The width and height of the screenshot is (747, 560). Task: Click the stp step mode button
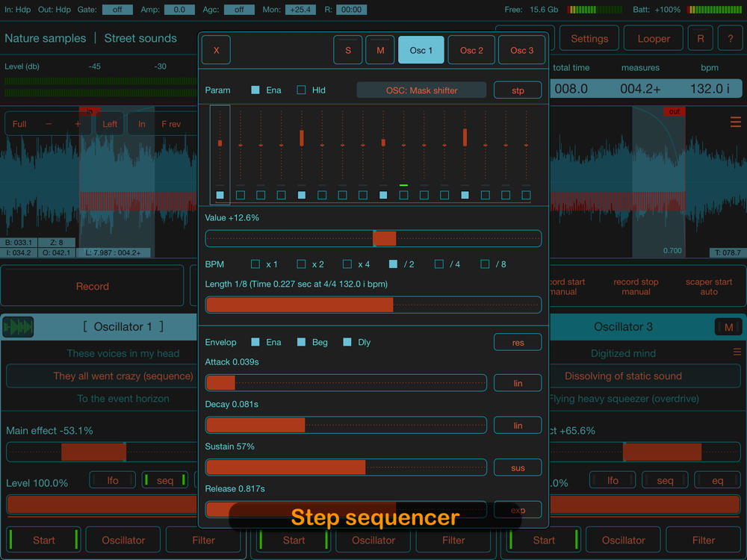[518, 90]
